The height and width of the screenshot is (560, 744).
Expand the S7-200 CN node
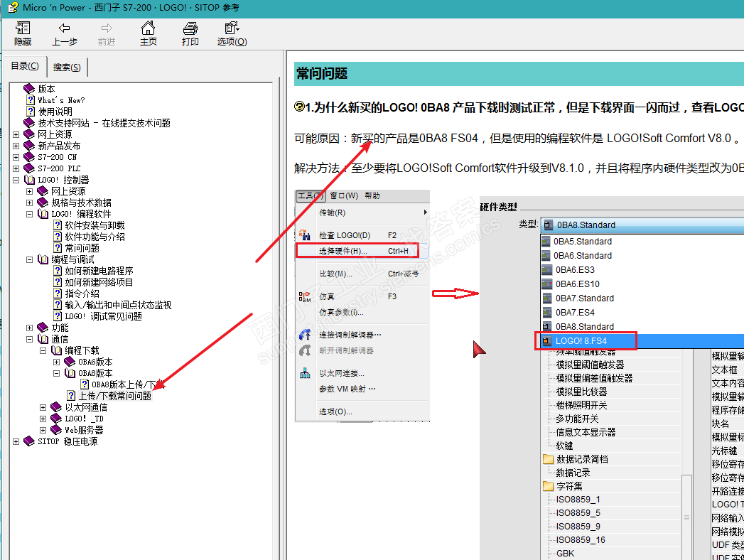[x=16, y=157]
